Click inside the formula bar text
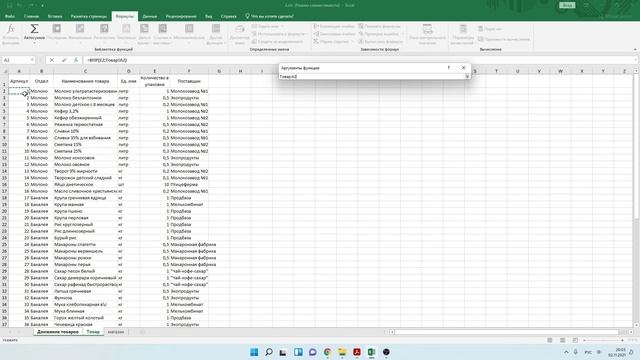Screen dimensions: 640x360 tap(107, 60)
